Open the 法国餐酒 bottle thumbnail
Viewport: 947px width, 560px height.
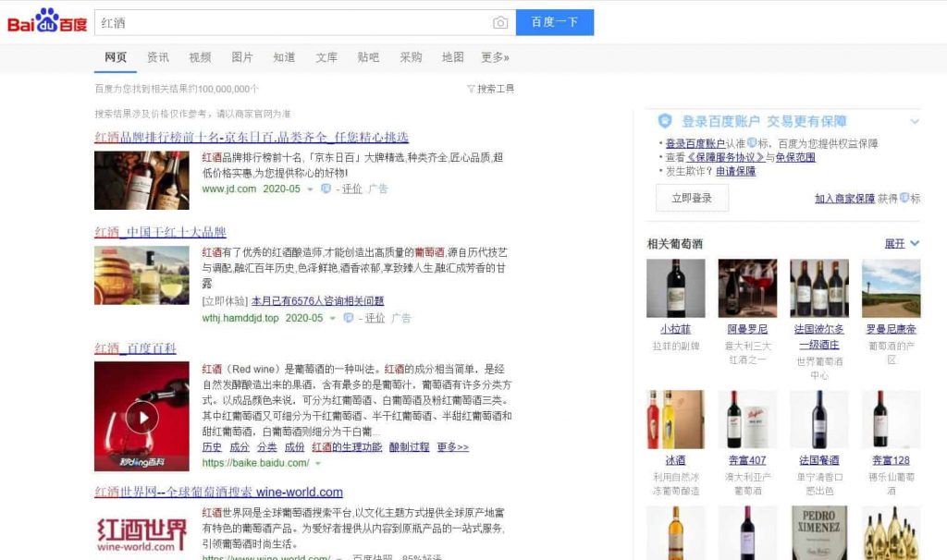[819, 420]
